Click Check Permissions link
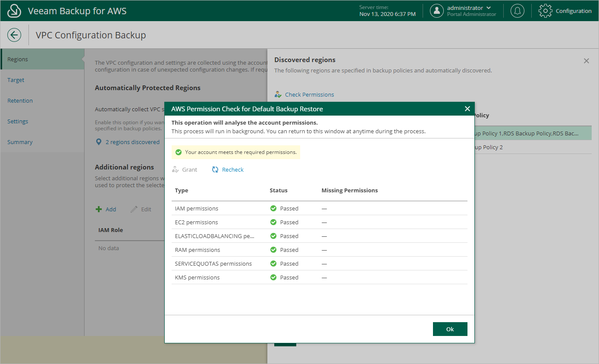Screen dimensions: 599x364 point(309,94)
